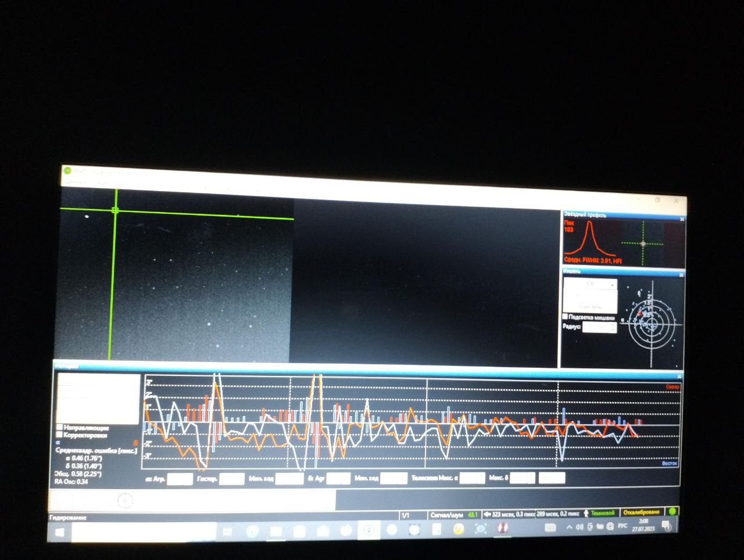The height and width of the screenshot is (560, 744).
Task: Click the green status indicator in status bar
Action: pos(672,512)
